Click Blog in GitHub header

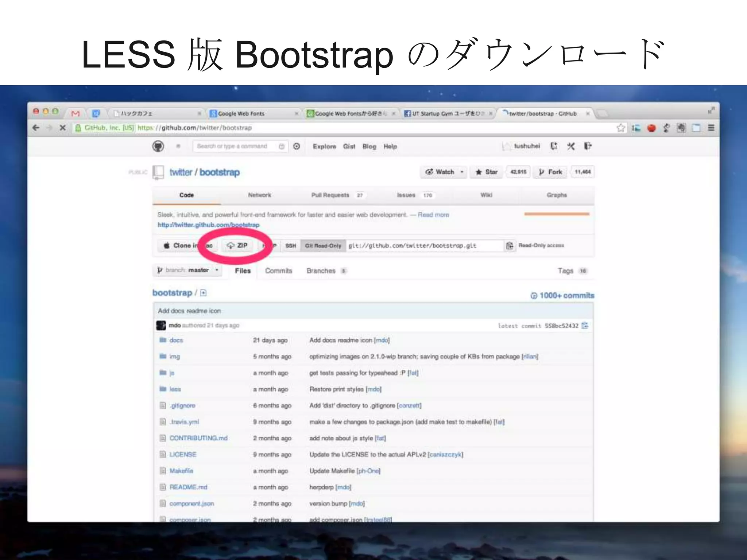pos(369,146)
